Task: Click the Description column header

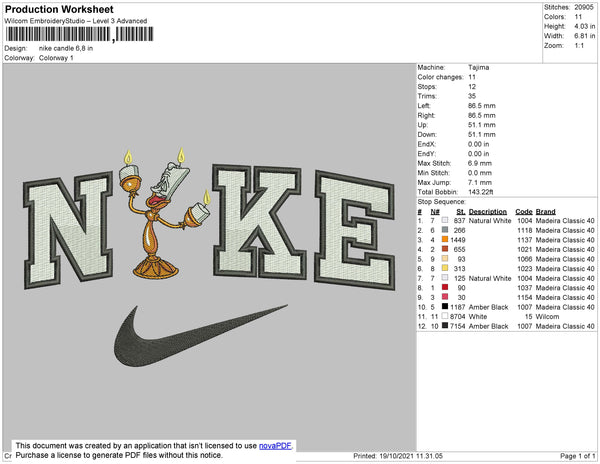Action: click(x=488, y=212)
